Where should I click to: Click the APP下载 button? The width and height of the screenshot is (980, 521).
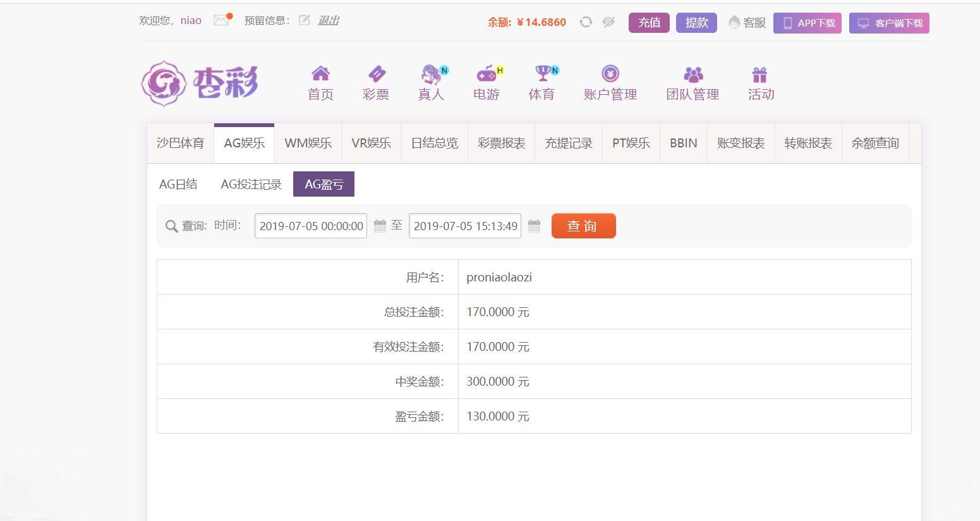pyautogui.click(x=808, y=23)
